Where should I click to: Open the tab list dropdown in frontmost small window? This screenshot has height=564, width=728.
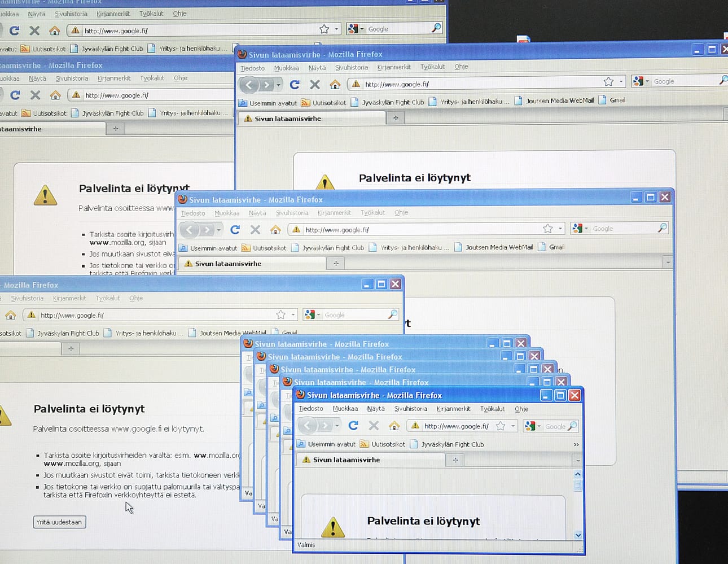578,461
